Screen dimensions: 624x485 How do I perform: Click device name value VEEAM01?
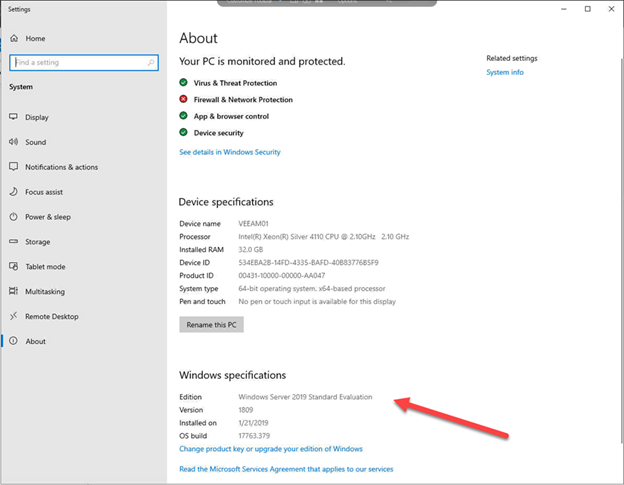253,224
